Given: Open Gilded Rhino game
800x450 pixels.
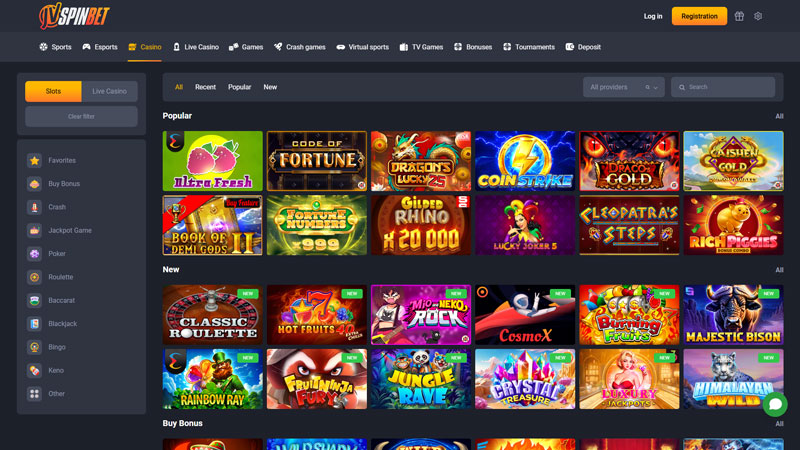Looking at the screenshot, I should 421,225.
